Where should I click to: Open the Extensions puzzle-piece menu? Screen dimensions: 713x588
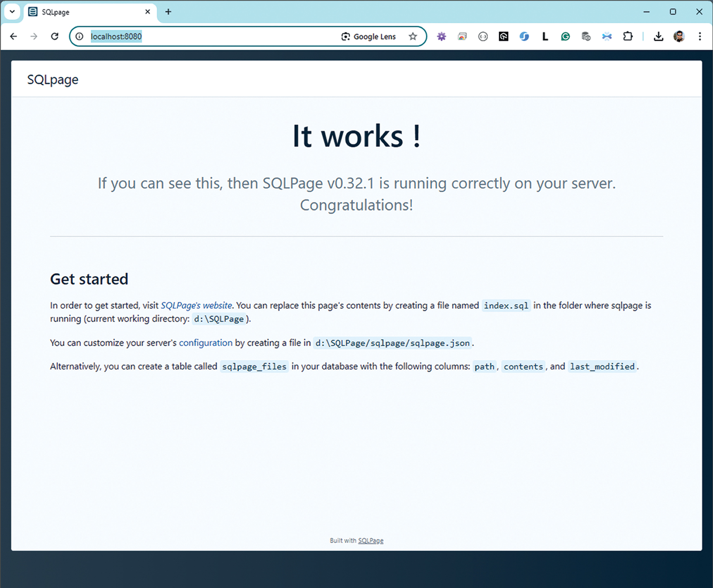[628, 37]
